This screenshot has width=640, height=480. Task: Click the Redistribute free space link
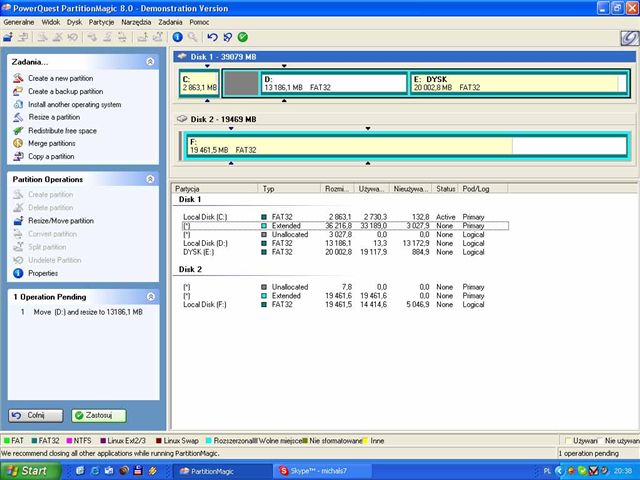coord(62,131)
